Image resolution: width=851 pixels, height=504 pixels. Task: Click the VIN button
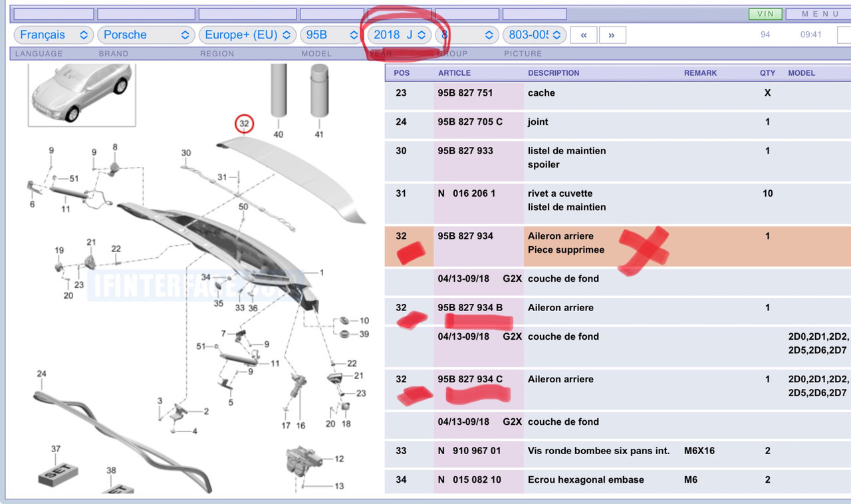pos(765,14)
